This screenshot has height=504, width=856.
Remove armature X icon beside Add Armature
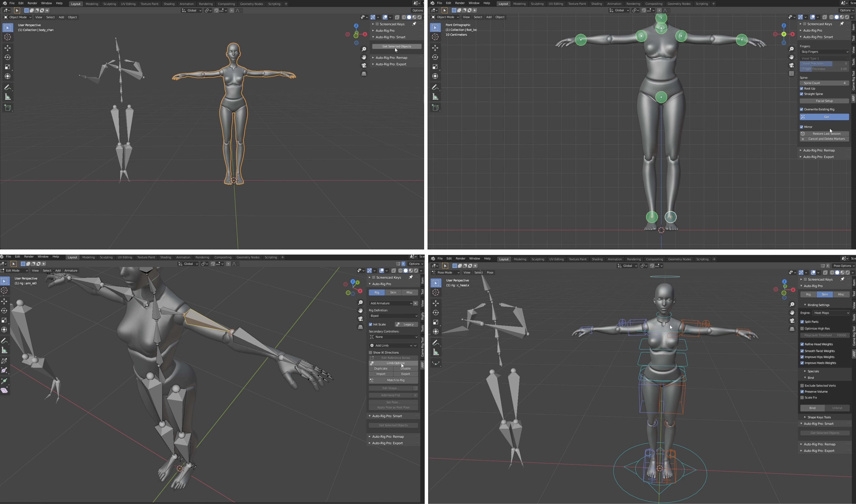tap(415, 303)
